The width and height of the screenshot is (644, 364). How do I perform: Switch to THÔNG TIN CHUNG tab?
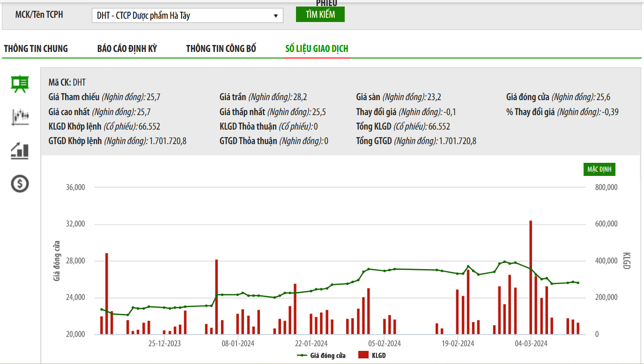[x=36, y=49]
